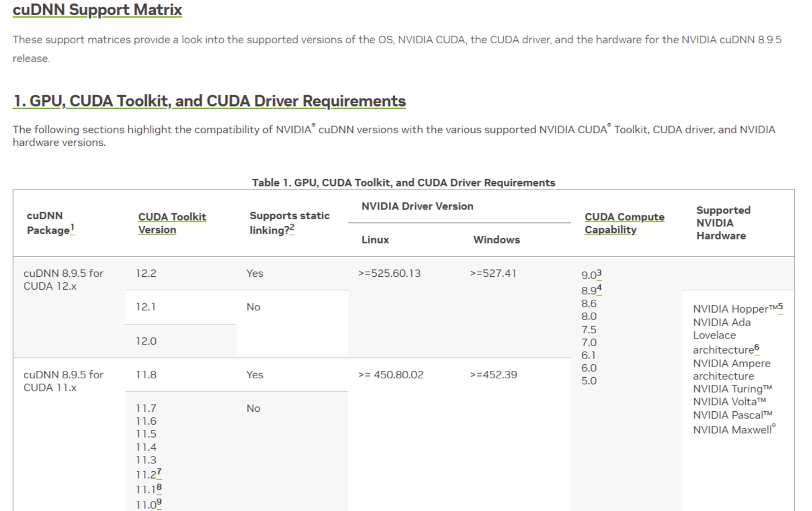Click toolkit version 11.5 entry
The height and width of the screenshot is (511, 812).
click(146, 434)
